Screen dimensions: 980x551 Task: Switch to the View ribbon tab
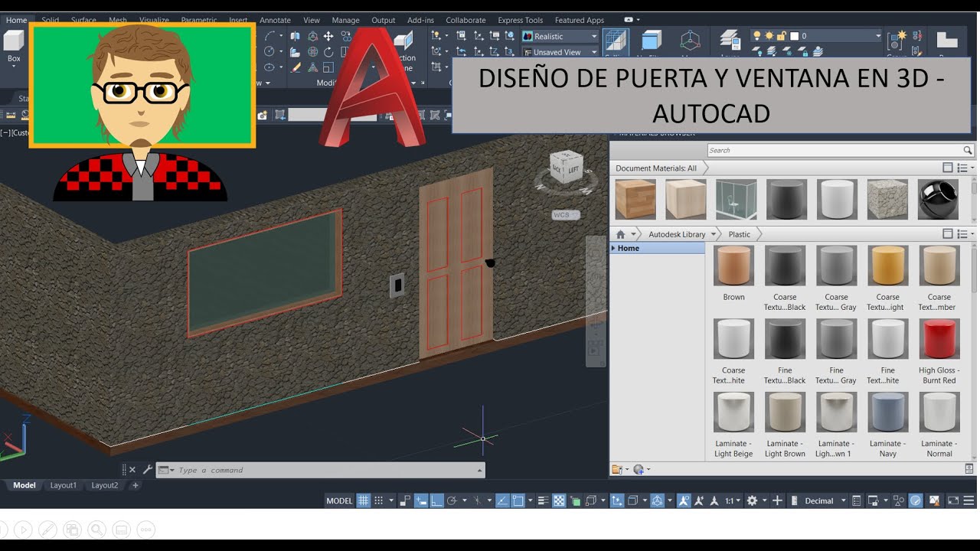(312, 21)
